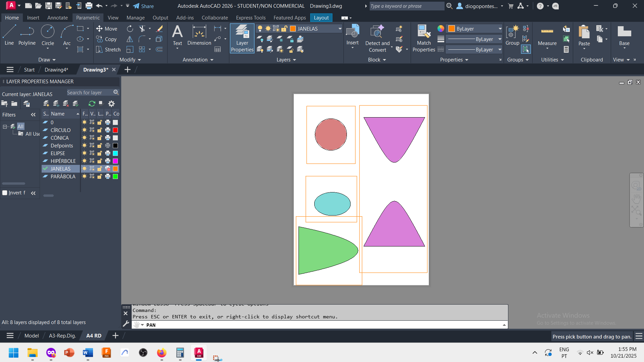Select the Circle drawing tool
This screenshot has width=644, height=362.
tap(48, 35)
